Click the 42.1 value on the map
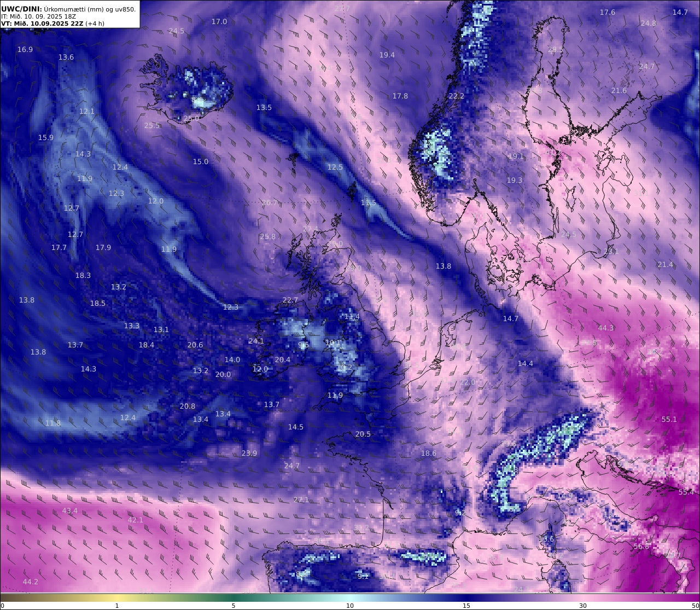 [136, 520]
